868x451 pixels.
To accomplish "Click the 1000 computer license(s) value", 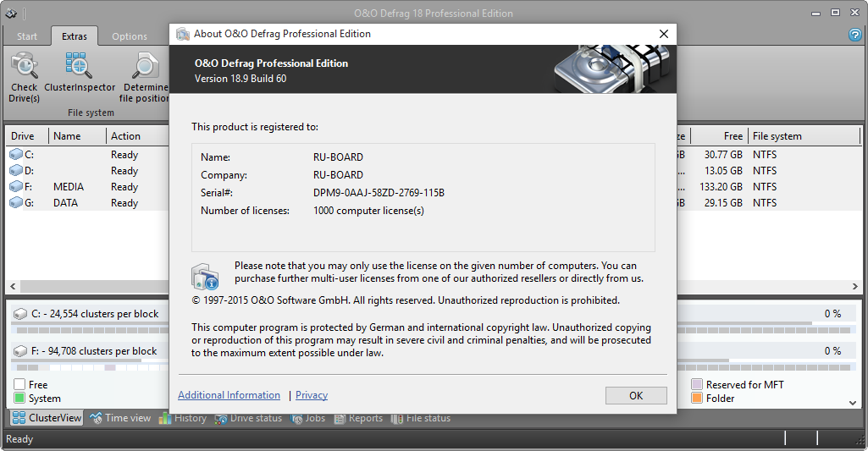I will coord(368,211).
